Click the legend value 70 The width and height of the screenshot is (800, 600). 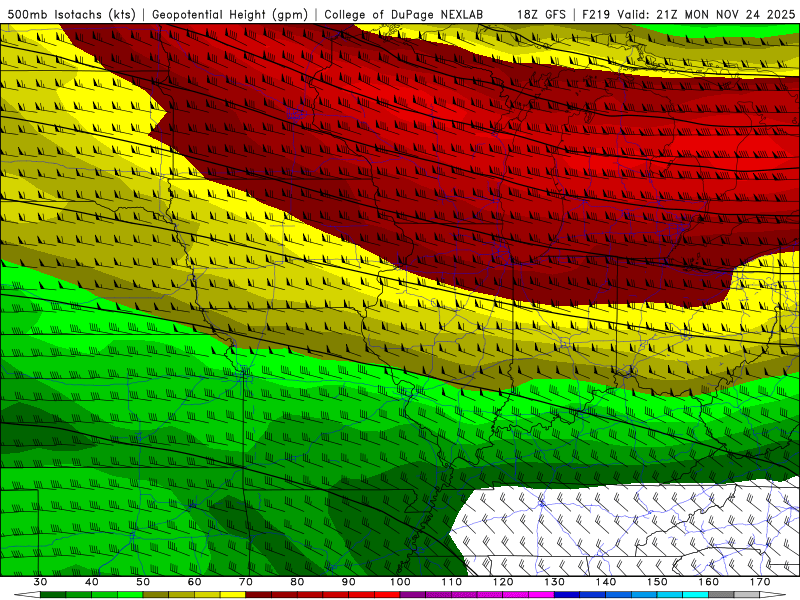(x=246, y=582)
